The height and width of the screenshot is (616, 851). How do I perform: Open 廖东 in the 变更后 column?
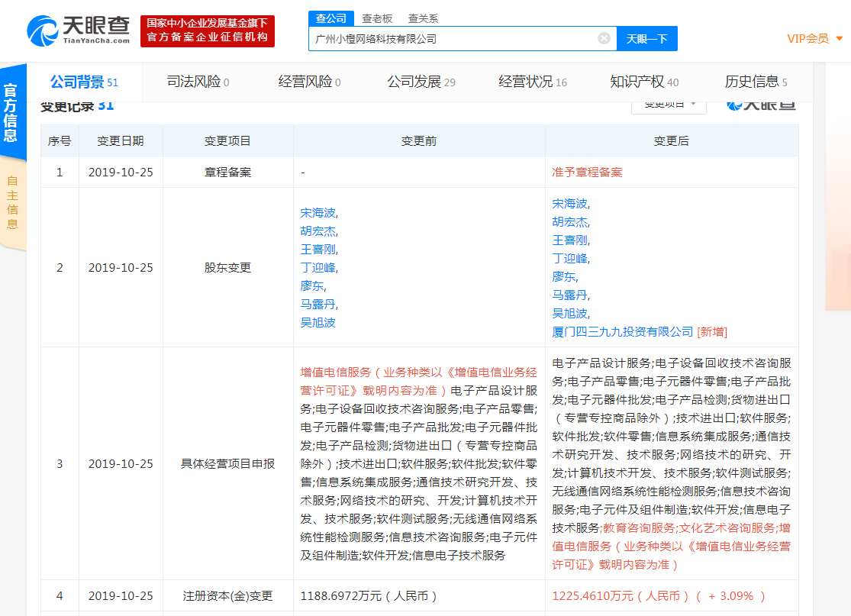pos(564,277)
